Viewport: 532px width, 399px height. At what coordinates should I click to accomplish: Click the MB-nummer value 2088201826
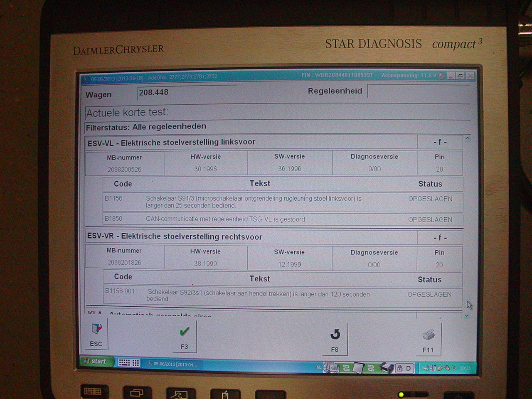124,263
